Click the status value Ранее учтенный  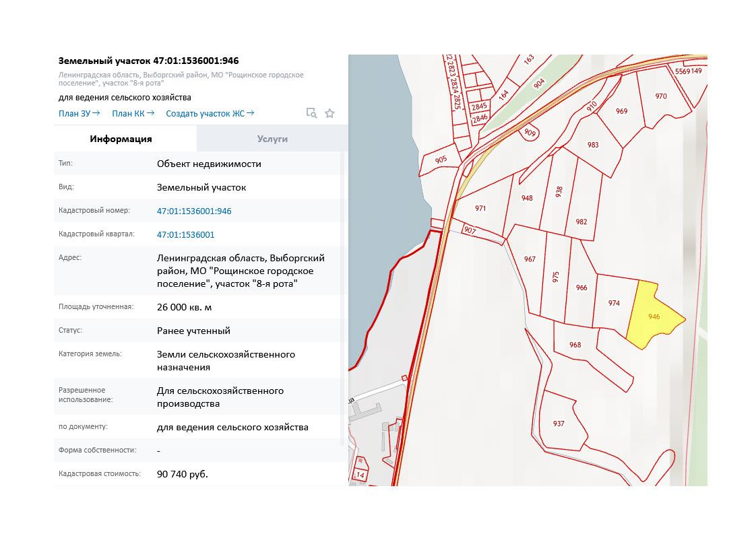coord(193,331)
